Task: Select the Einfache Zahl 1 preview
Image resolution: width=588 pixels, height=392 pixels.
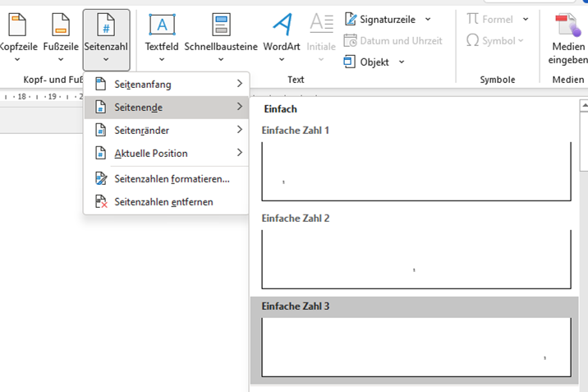Action: click(x=416, y=171)
